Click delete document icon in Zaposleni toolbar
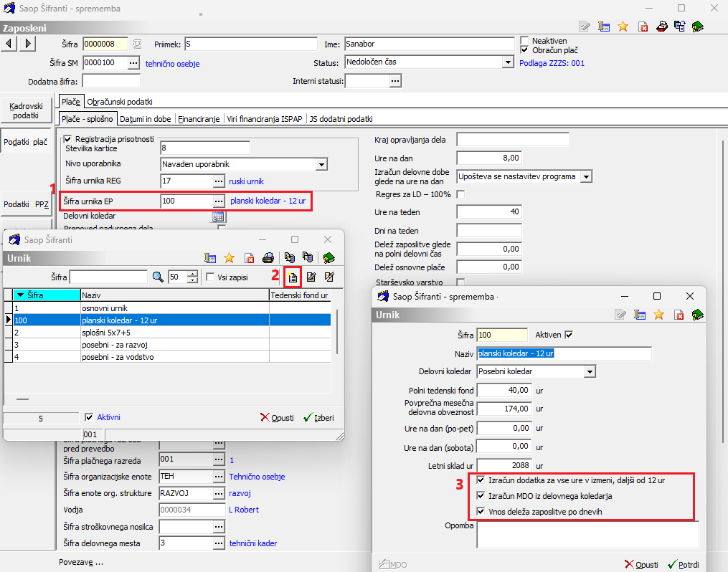This screenshot has width=728, height=572. (643, 27)
